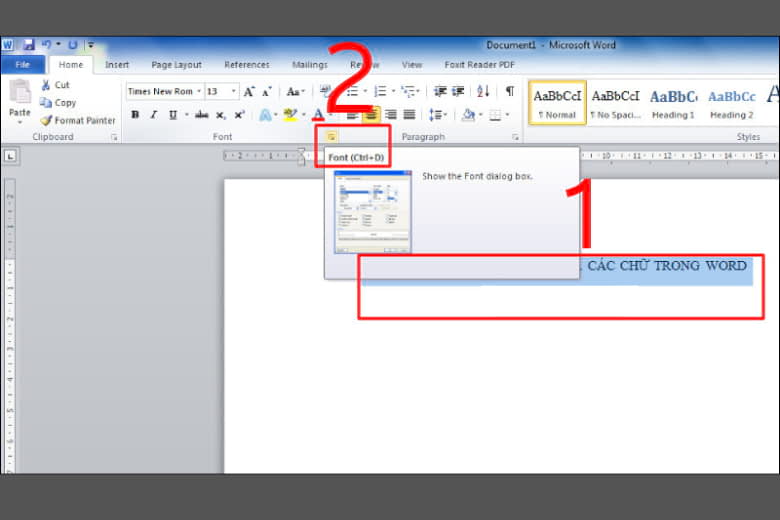Select Justify alignment
This screenshot has width=780, height=520.
(409, 115)
